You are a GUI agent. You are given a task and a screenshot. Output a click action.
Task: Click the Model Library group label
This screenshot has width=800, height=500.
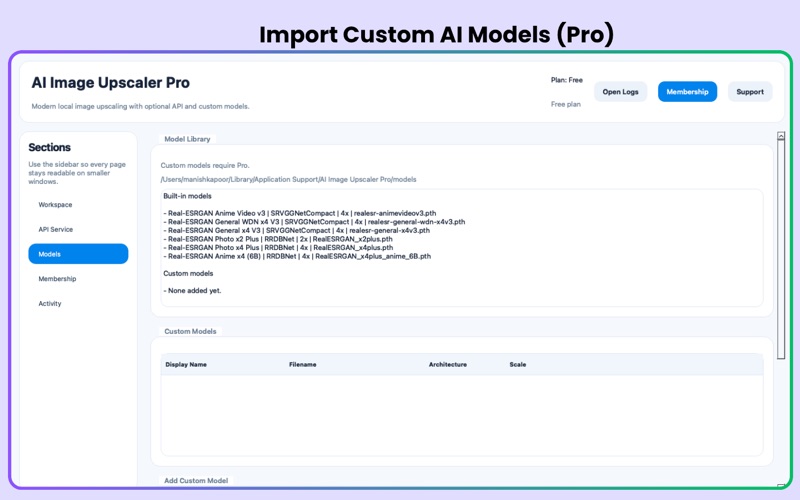click(187, 139)
